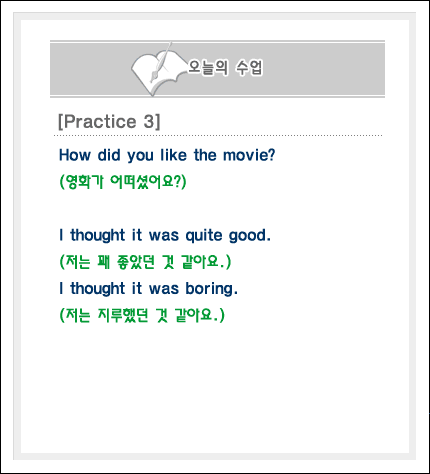Click the number 3 in the Practice heading

[149, 121]
